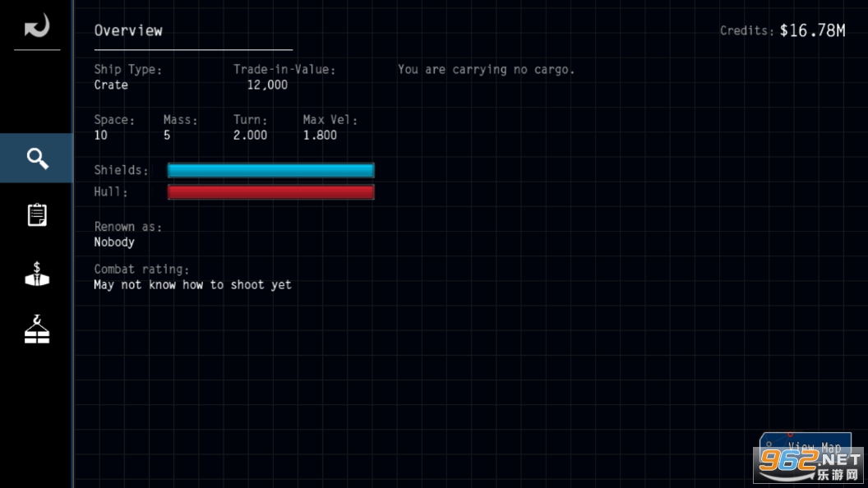Screen dimensions: 868x488
Task: Click the Max Vel value 1.800
Action: pyautogui.click(x=320, y=135)
